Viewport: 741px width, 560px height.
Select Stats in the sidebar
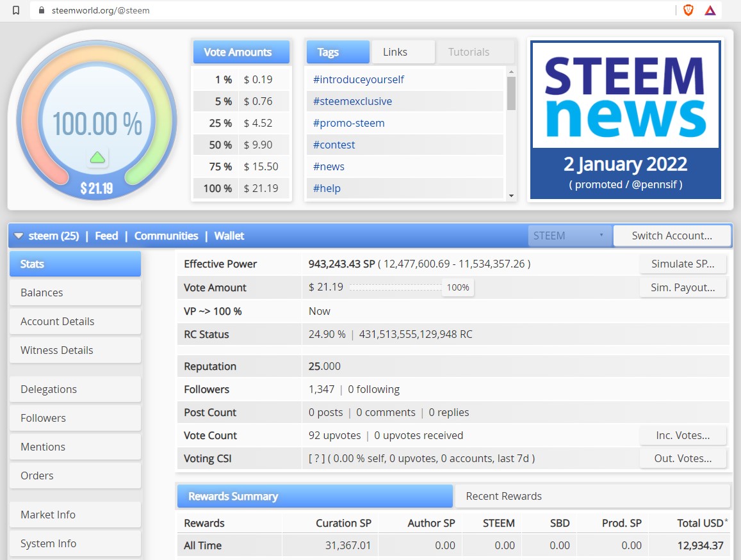click(x=75, y=264)
